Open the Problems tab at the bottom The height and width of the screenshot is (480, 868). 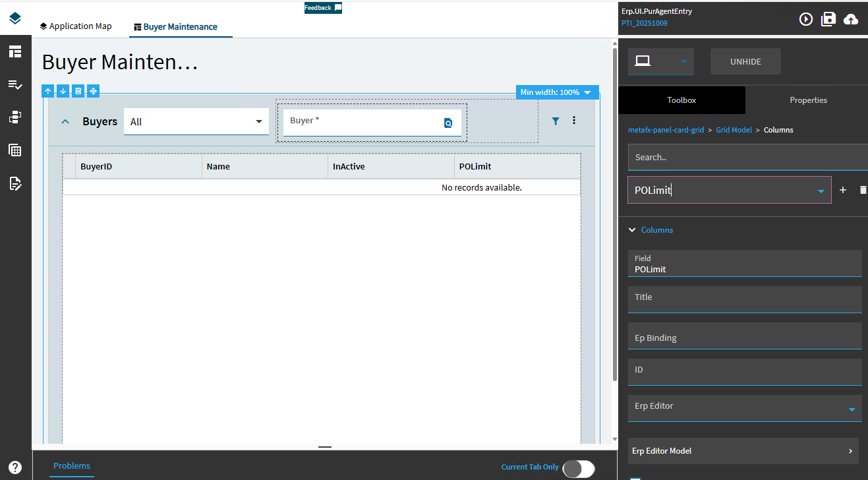72,466
